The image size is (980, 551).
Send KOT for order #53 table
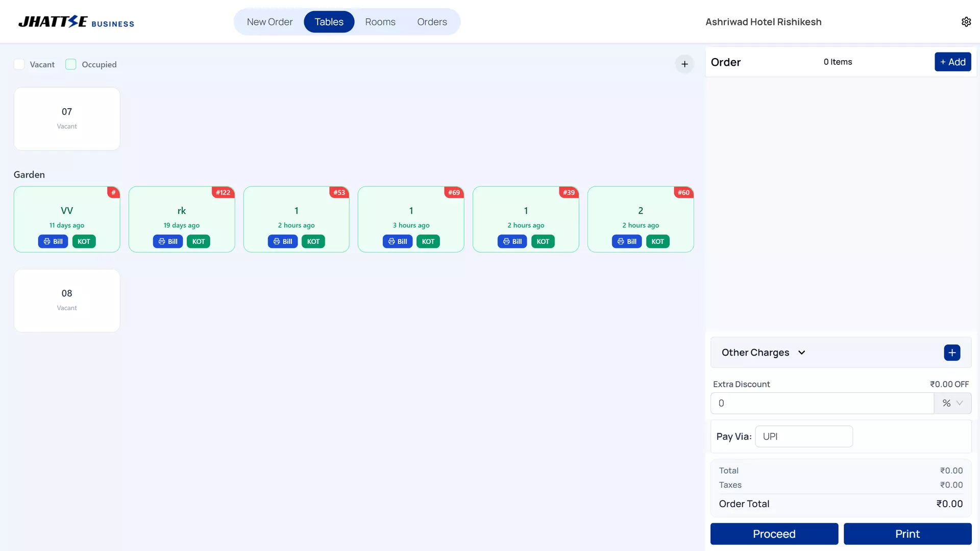coord(313,241)
